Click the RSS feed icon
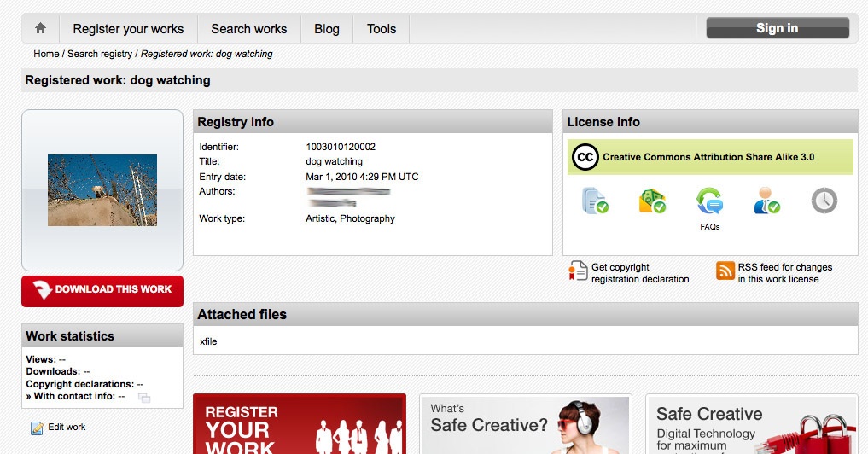 [725, 271]
